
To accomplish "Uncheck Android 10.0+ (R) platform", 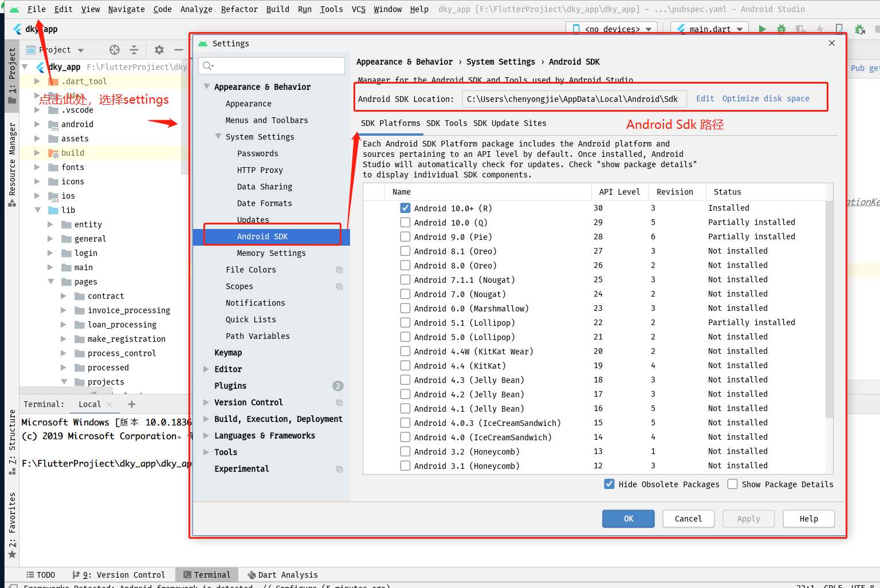I will [405, 208].
